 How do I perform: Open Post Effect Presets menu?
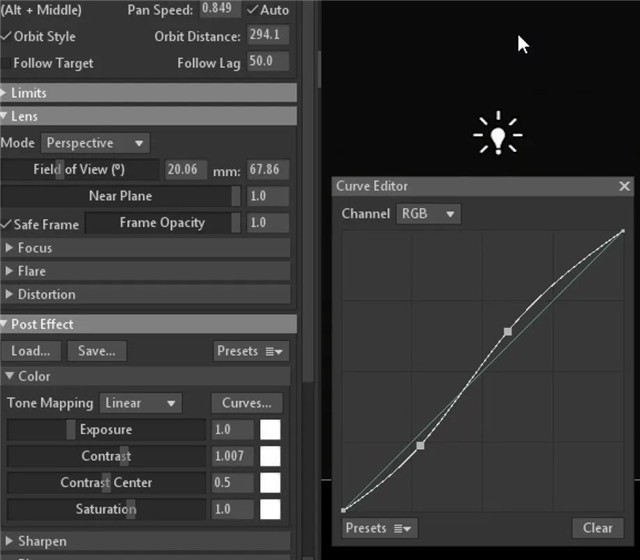pos(251,351)
